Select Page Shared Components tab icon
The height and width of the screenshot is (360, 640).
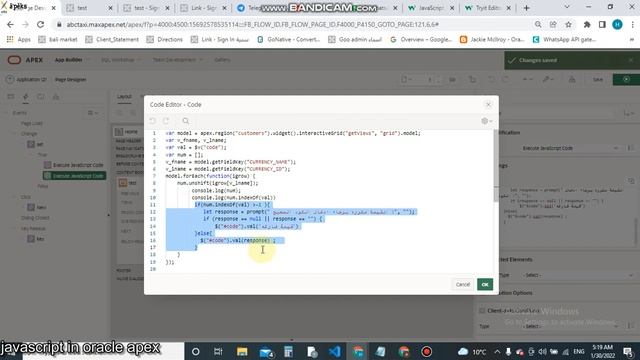pos(56,97)
